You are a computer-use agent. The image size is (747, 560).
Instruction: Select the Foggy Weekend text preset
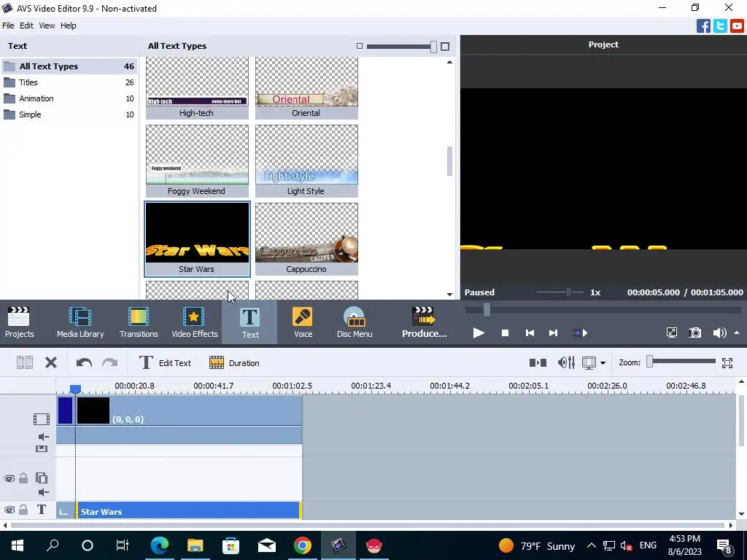pyautogui.click(x=197, y=161)
